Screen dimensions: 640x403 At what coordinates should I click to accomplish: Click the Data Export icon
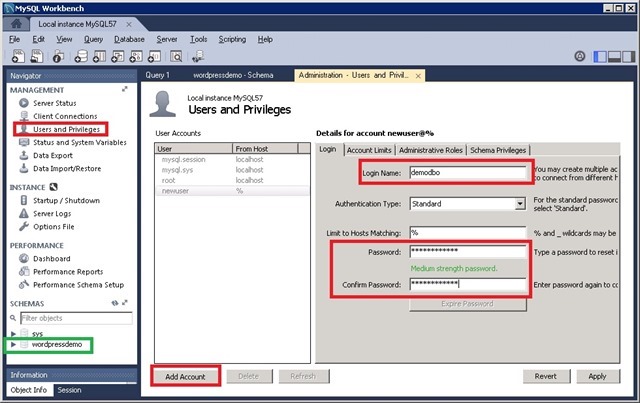(24, 155)
